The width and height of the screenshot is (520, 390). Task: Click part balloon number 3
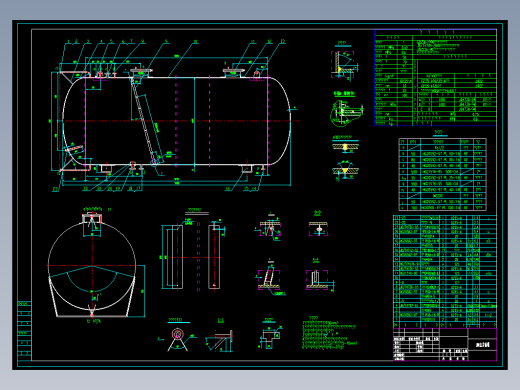click(x=88, y=42)
